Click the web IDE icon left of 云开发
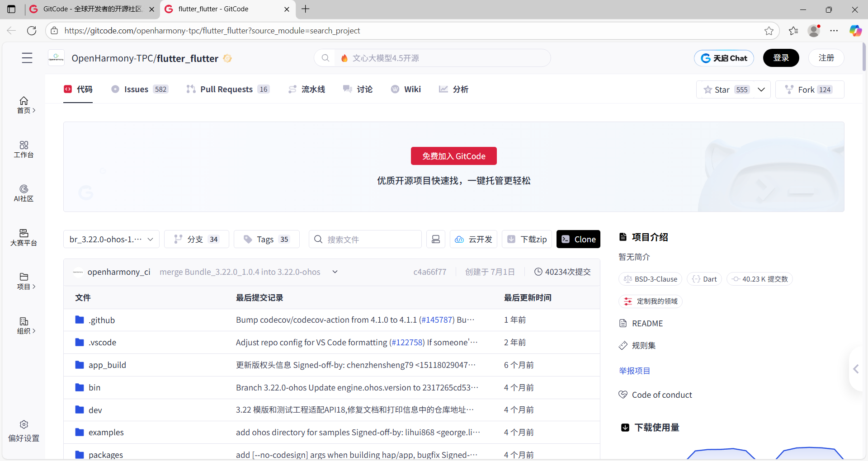Image resolution: width=868 pixels, height=461 pixels. (436, 239)
